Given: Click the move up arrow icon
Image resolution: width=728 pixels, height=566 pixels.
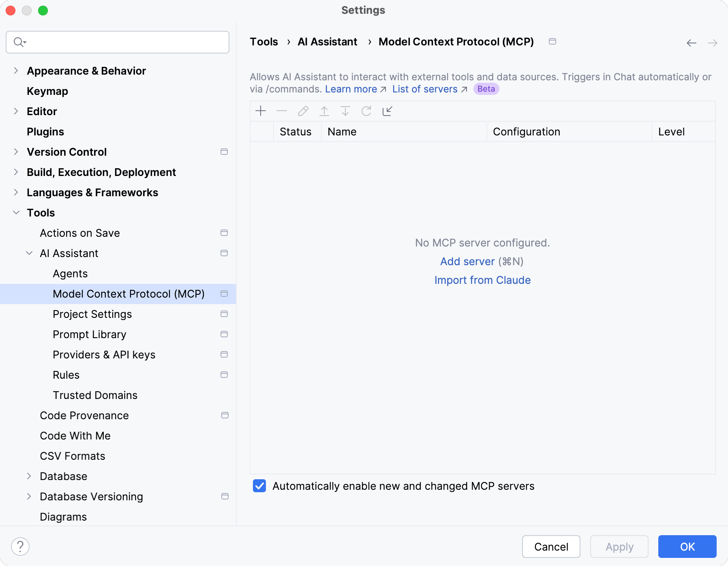Looking at the screenshot, I should (324, 111).
